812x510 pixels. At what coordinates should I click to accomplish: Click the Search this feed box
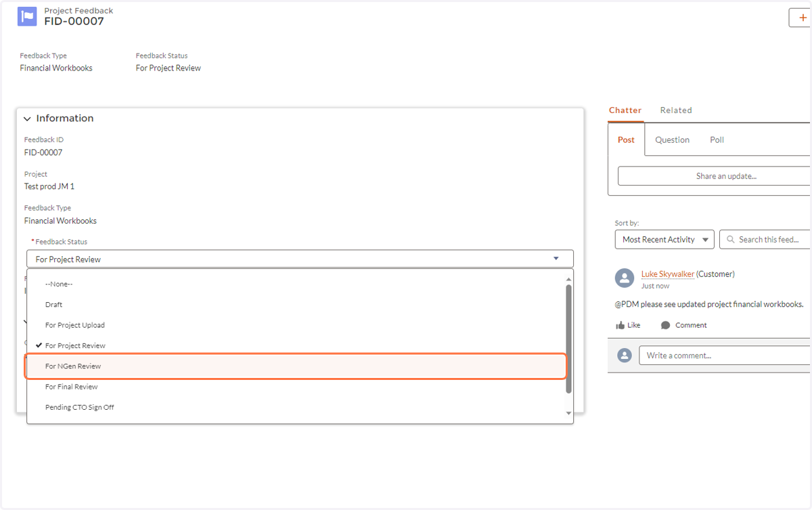pos(766,239)
